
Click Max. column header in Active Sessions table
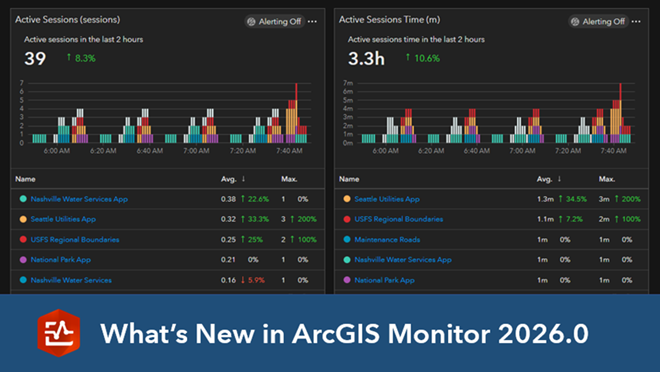click(x=289, y=179)
